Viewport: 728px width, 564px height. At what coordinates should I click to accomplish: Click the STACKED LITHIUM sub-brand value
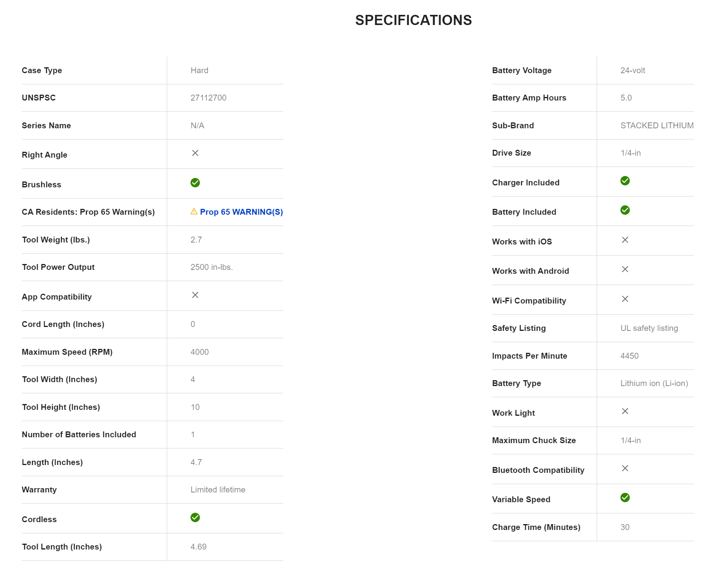[657, 126]
